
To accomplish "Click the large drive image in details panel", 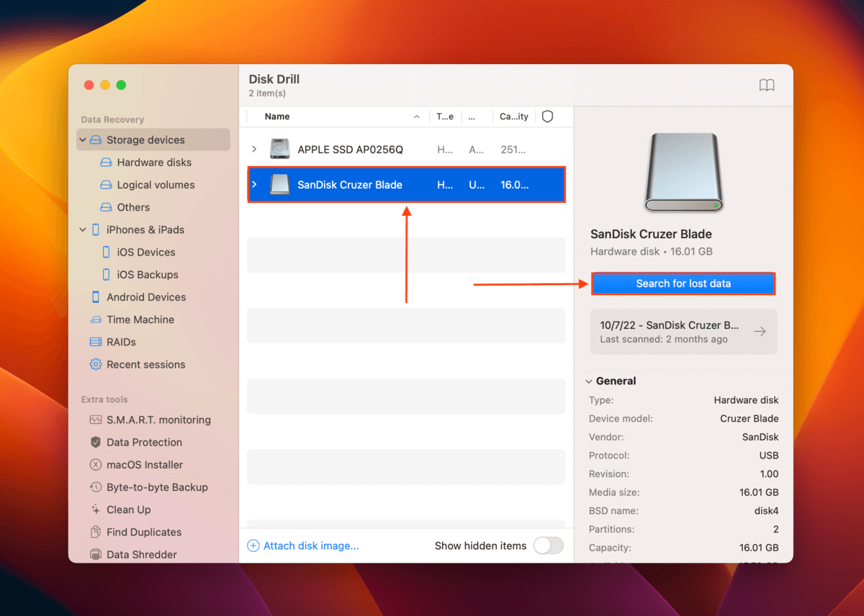I will [x=683, y=173].
